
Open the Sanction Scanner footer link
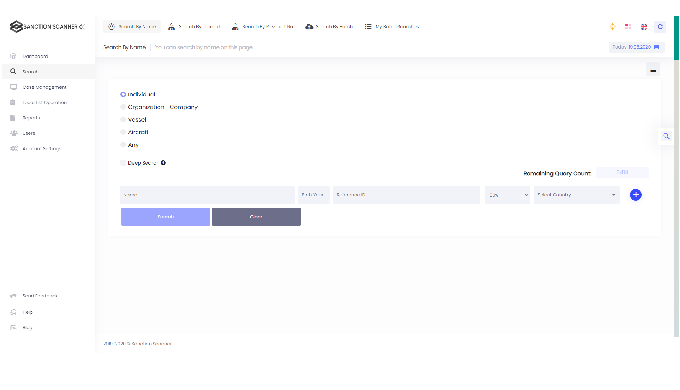[151, 344]
